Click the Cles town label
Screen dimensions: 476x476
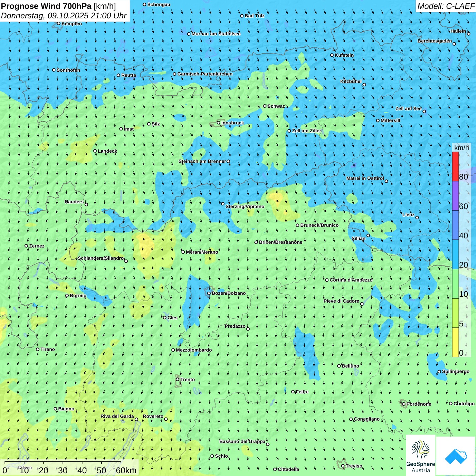pyautogui.click(x=172, y=318)
